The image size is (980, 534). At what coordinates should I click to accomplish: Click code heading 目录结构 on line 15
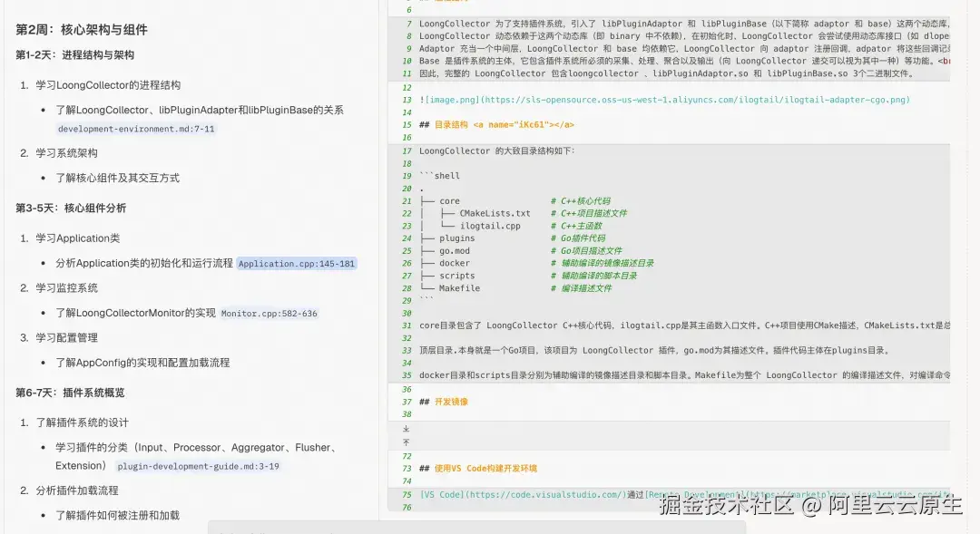click(451, 125)
